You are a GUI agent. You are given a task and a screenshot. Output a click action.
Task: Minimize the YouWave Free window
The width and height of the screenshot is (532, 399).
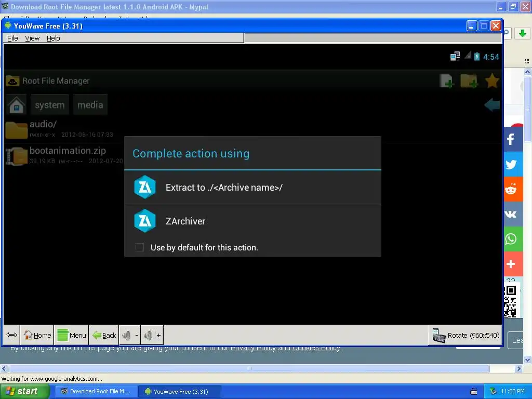pyautogui.click(x=472, y=26)
